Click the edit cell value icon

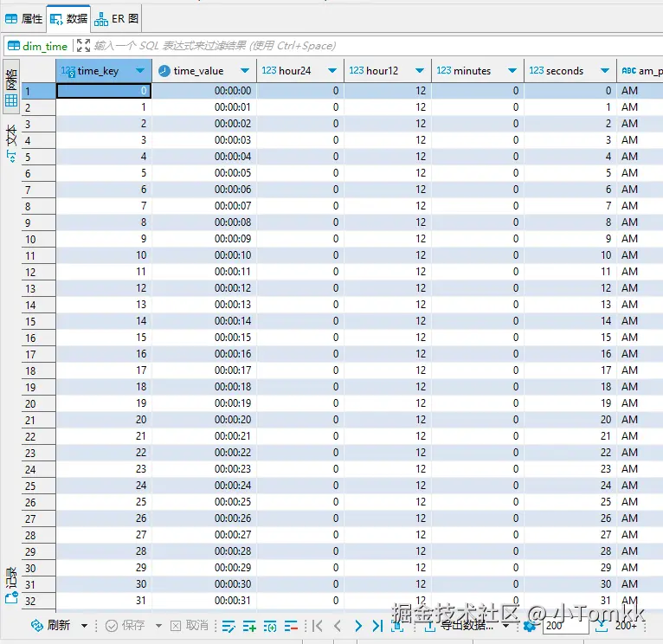click(229, 626)
